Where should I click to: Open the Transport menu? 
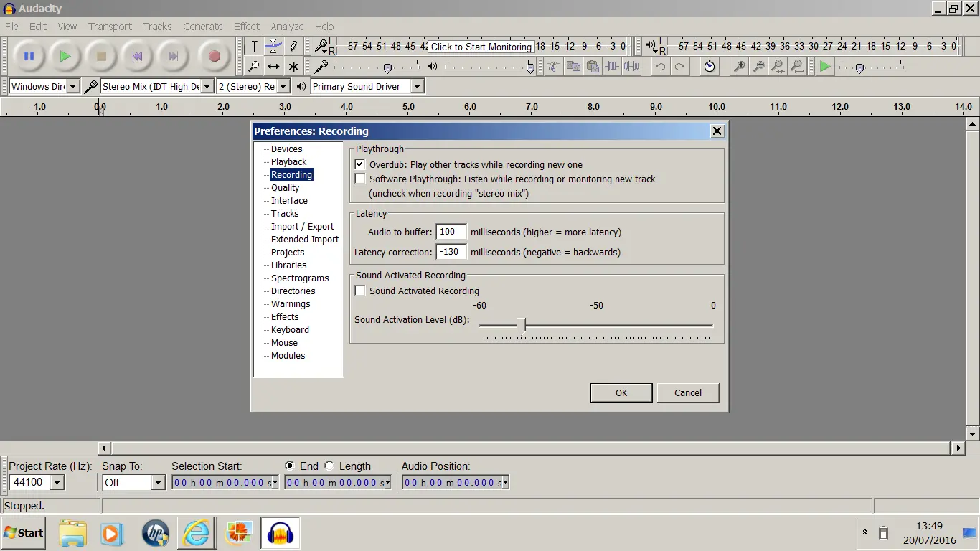(x=110, y=27)
